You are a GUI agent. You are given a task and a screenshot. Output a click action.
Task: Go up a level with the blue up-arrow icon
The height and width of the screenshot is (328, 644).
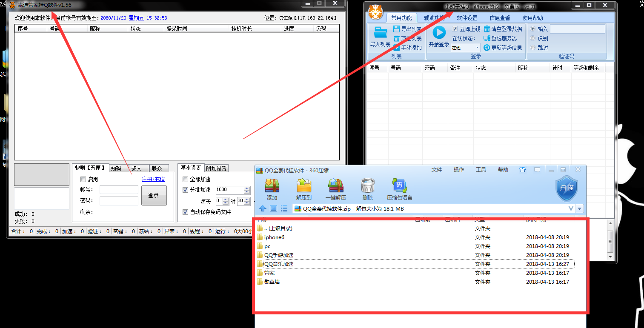(x=263, y=208)
